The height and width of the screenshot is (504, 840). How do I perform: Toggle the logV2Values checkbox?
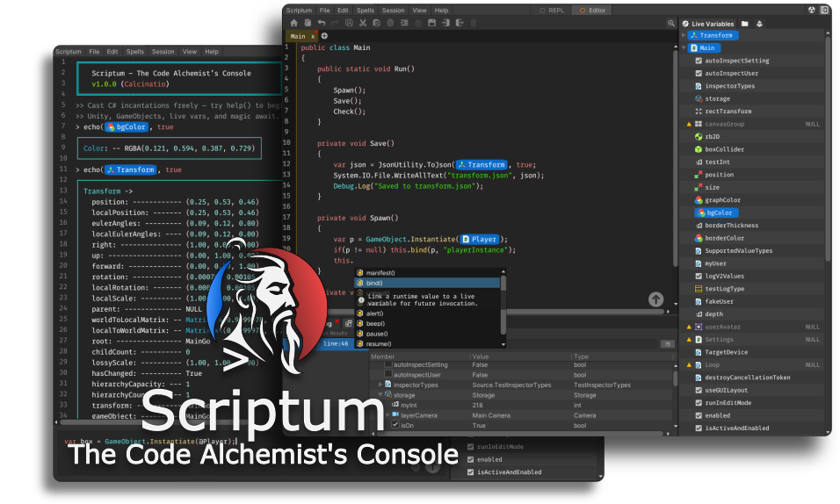coord(699,277)
